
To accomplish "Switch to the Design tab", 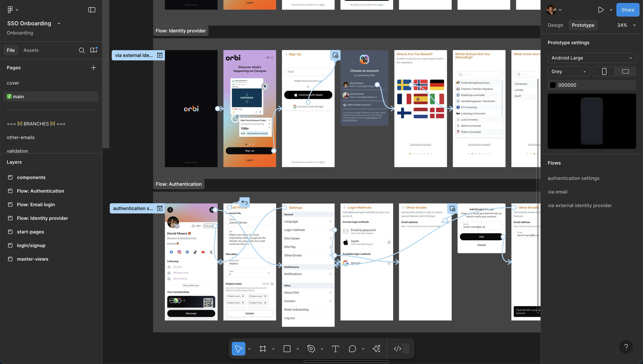I will pos(555,25).
